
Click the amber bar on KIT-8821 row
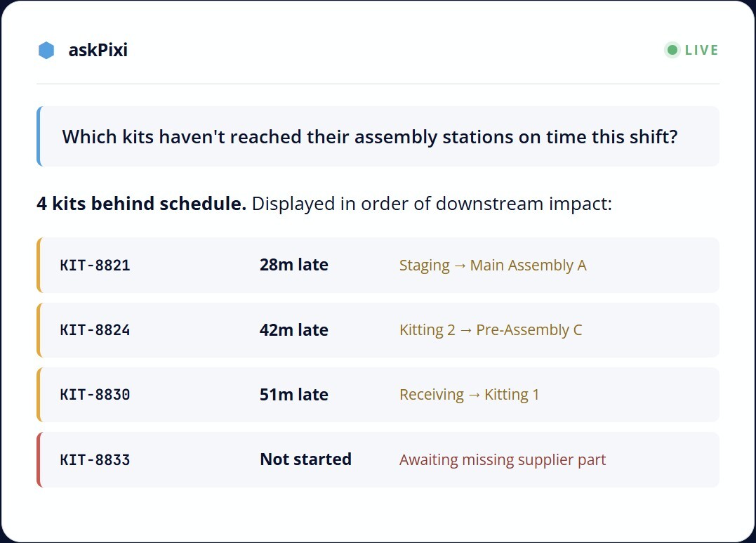39,265
